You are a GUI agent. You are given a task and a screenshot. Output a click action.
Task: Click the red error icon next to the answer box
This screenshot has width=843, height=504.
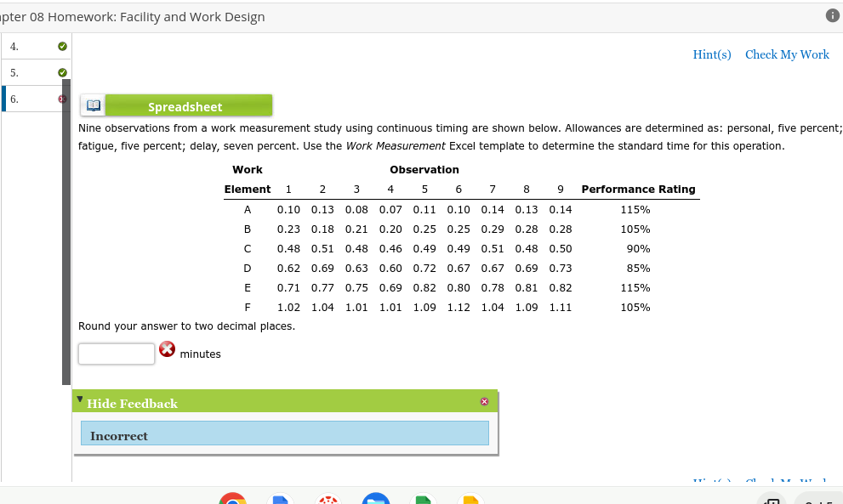pos(167,348)
